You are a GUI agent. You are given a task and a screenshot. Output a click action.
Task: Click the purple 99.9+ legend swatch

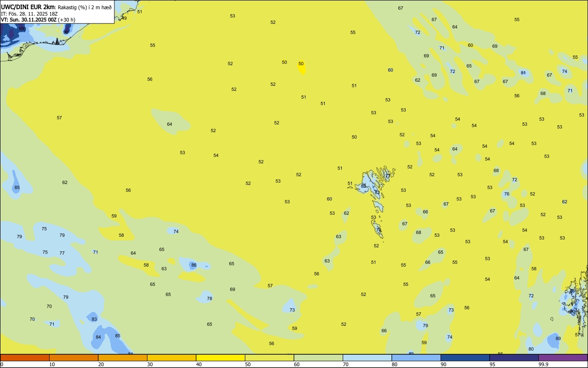[563, 357]
